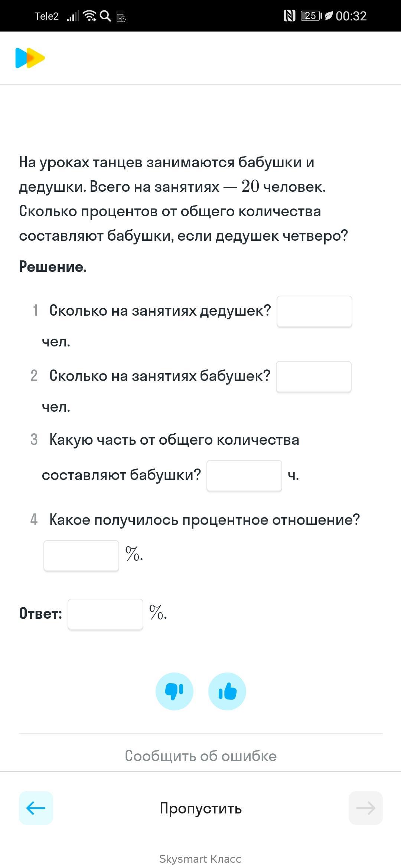Screen dimensions: 401x868
Task: Go back with the left arrow button
Action: (36, 808)
